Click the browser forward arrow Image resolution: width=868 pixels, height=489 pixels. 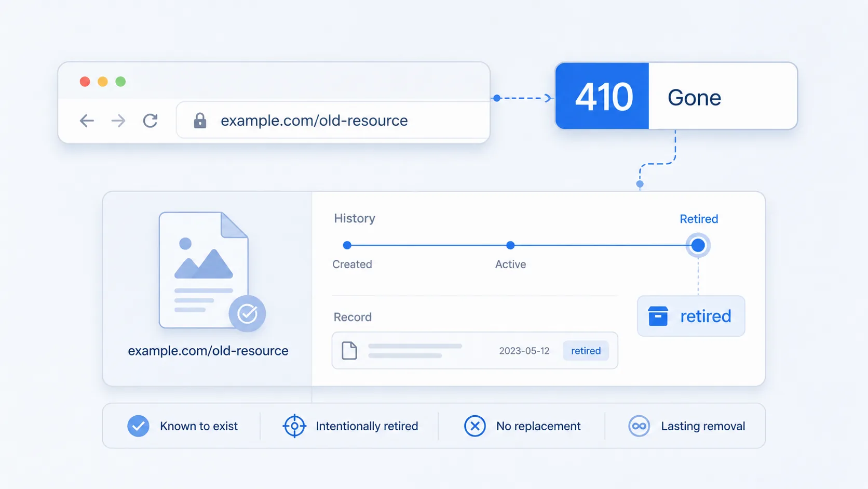coord(118,121)
